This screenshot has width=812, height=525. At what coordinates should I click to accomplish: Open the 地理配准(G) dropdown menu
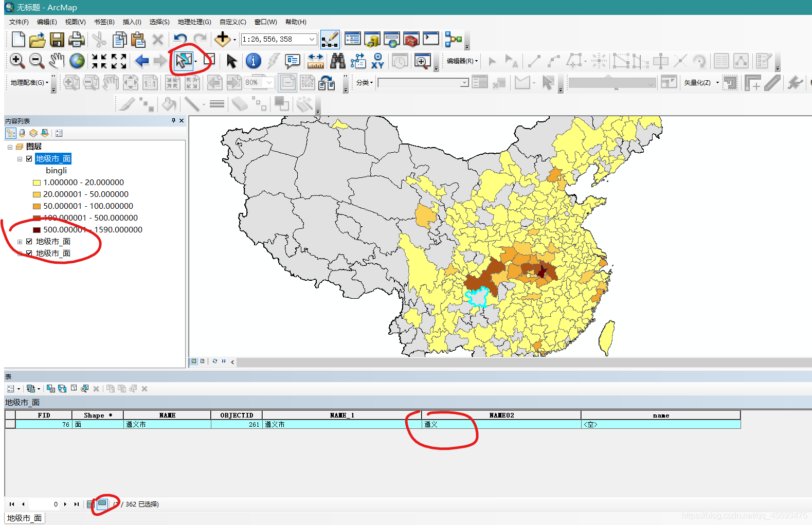(29, 83)
